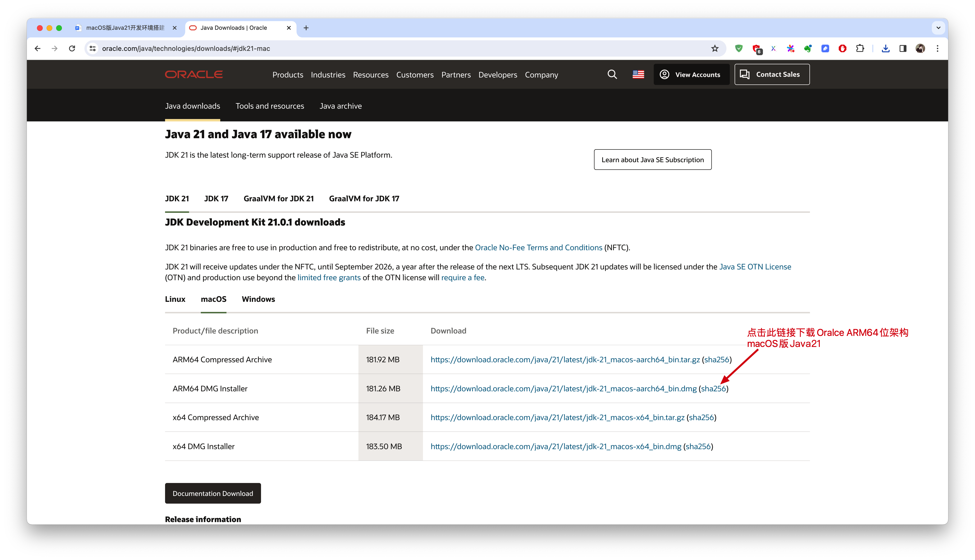Viewport: 975px width, 560px height.
Task: Open the Evernote elephant extension
Action: 808,48
